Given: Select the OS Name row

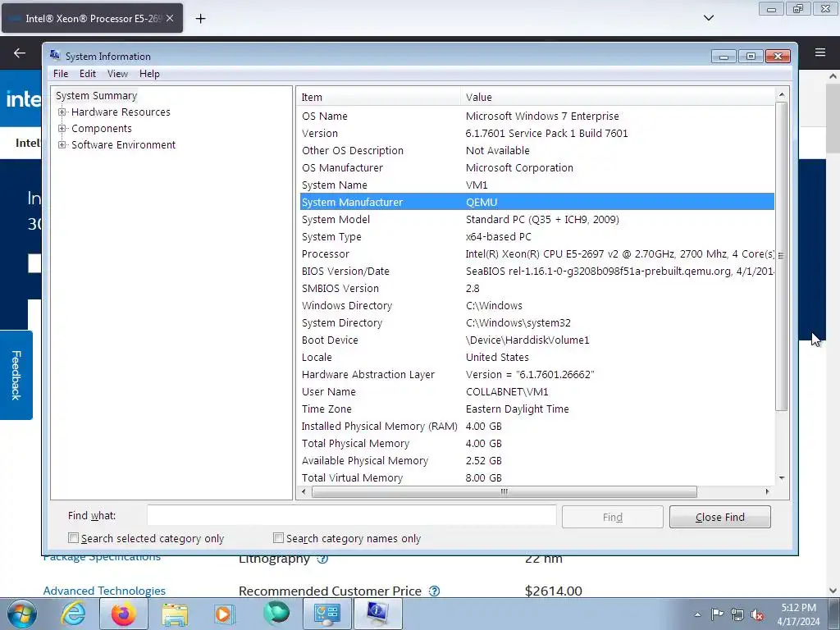Looking at the screenshot, I should point(536,116).
